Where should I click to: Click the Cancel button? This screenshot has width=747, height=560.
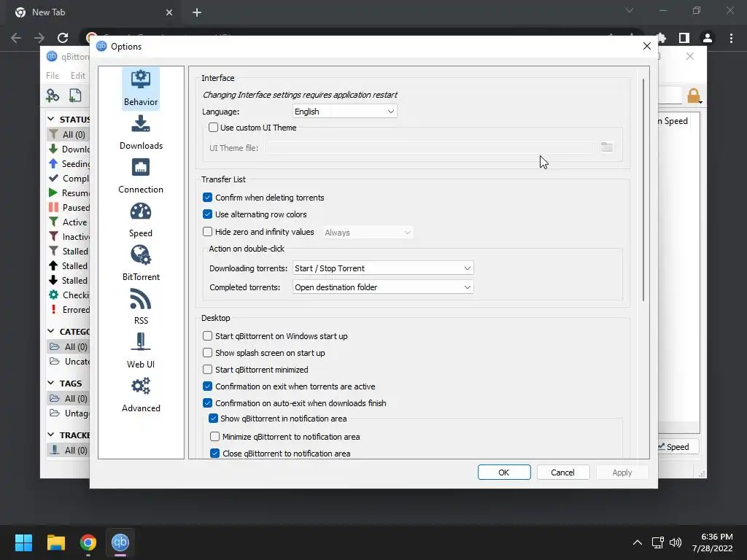pyautogui.click(x=562, y=472)
